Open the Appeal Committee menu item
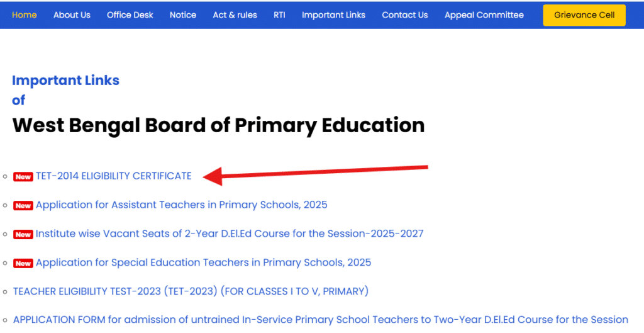The width and height of the screenshot is (644, 333). click(x=484, y=15)
